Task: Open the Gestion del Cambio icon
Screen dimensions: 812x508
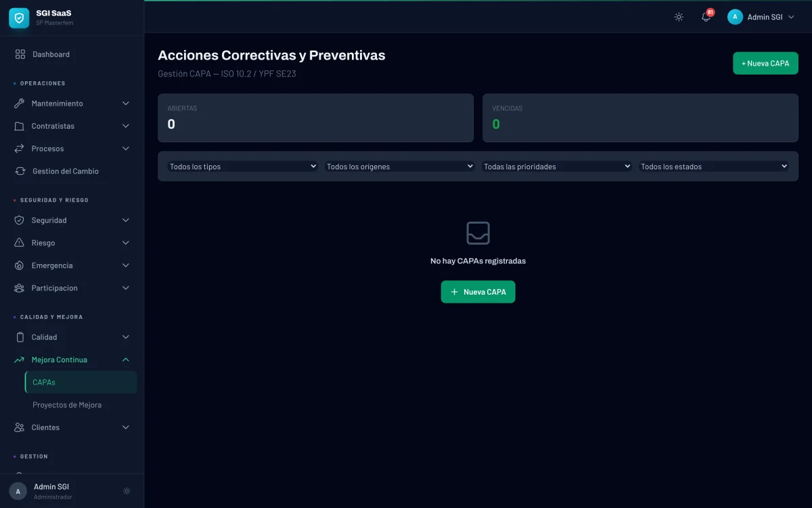Action: 18,171
